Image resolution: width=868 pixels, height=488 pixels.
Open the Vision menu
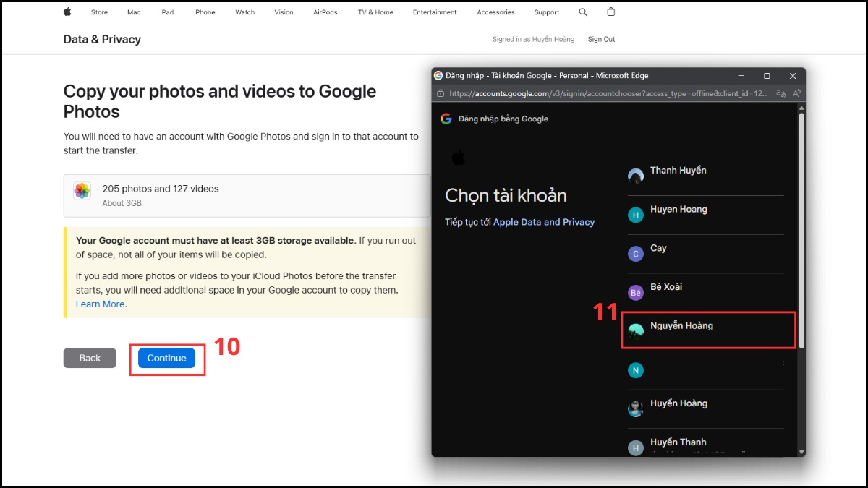coord(284,12)
